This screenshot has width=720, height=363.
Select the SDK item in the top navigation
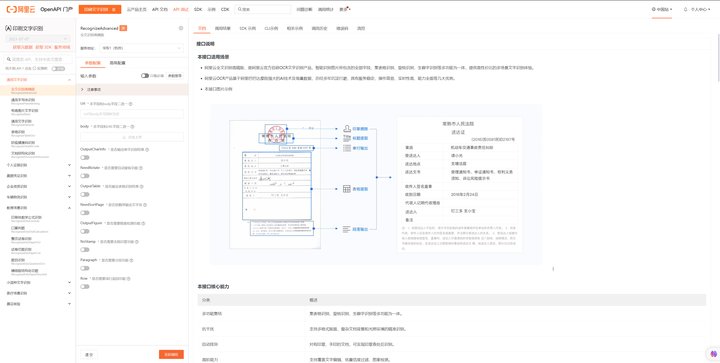pos(198,9)
